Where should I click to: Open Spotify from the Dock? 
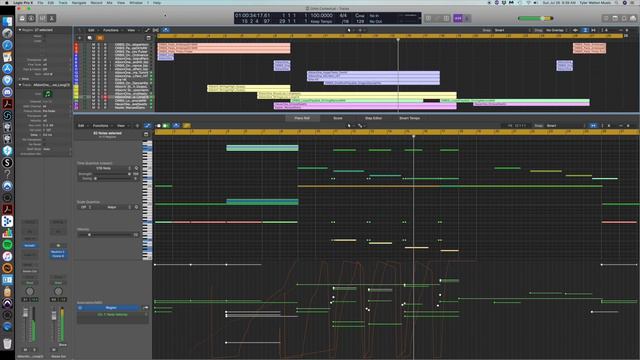click(x=7, y=245)
